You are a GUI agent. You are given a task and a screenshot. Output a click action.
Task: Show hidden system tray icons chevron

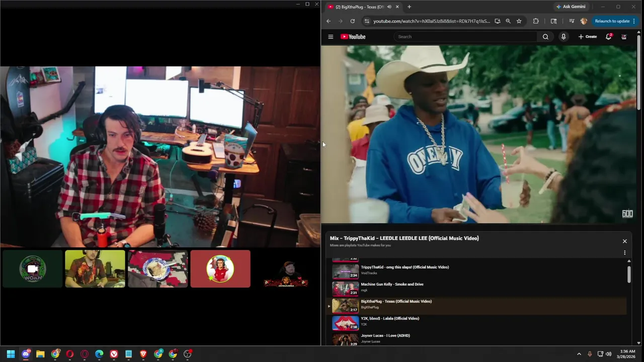(579, 354)
